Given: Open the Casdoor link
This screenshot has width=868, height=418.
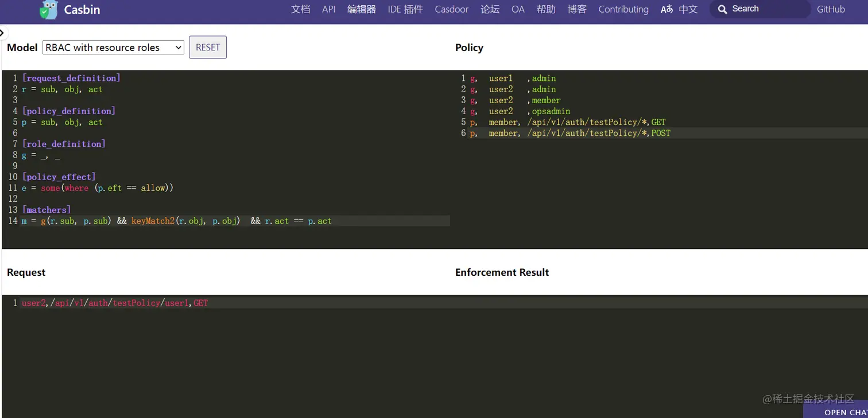Looking at the screenshot, I should click(451, 9).
